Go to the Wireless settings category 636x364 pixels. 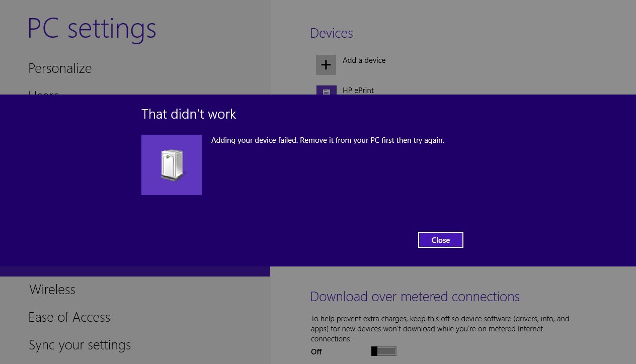pos(52,290)
